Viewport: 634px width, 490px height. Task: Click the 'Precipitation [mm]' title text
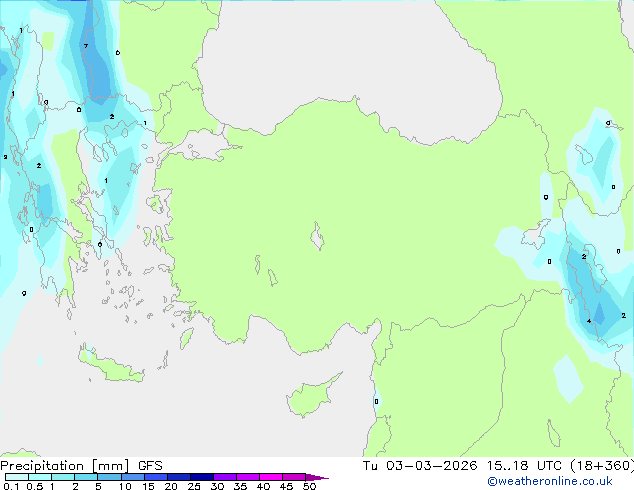65,466
